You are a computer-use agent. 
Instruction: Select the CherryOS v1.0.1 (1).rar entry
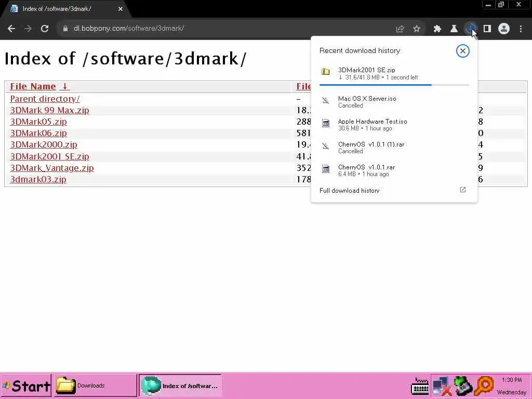coord(394,148)
